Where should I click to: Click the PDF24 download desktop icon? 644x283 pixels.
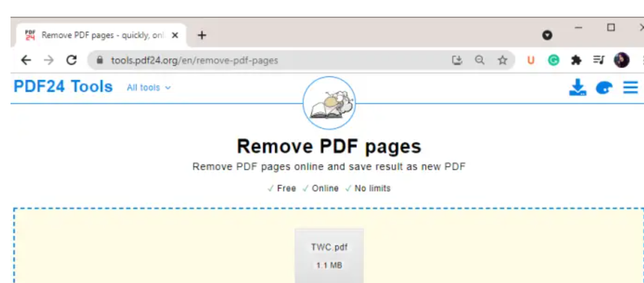pyautogui.click(x=577, y=87)
